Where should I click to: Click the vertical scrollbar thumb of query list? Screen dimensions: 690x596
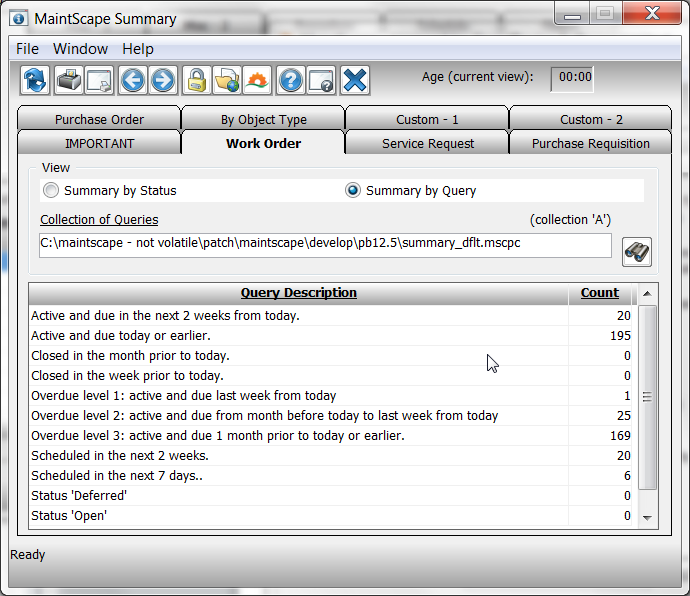click(x=647, y=397)
